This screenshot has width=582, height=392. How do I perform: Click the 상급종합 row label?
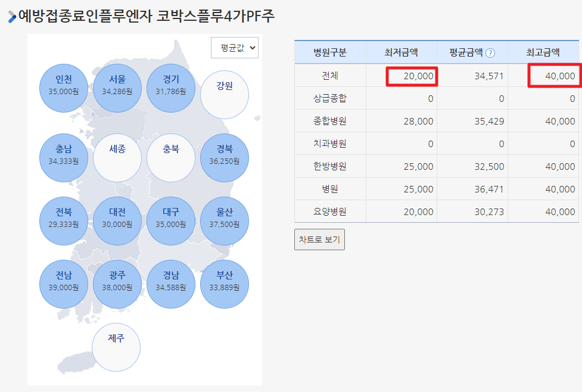330,98
